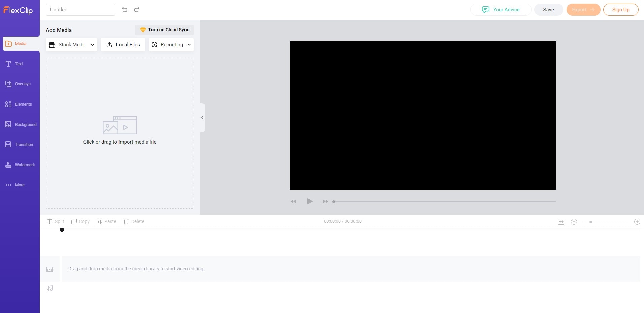The image size is (644, 313).
Task: Edit the Untitled project name field
Action: point(80,10)
